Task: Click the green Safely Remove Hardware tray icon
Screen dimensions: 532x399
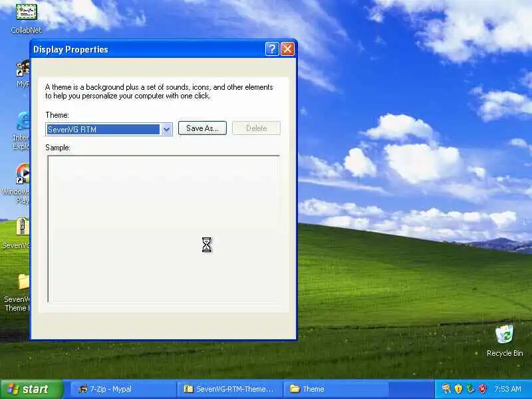Action: click(x=470, y=389)
